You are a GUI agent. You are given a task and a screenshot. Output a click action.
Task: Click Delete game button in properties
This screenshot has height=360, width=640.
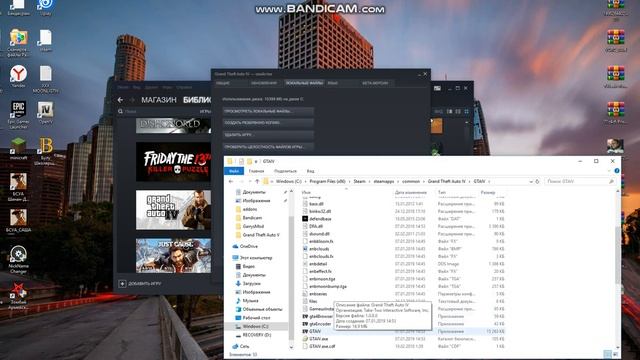coord(268,135)
